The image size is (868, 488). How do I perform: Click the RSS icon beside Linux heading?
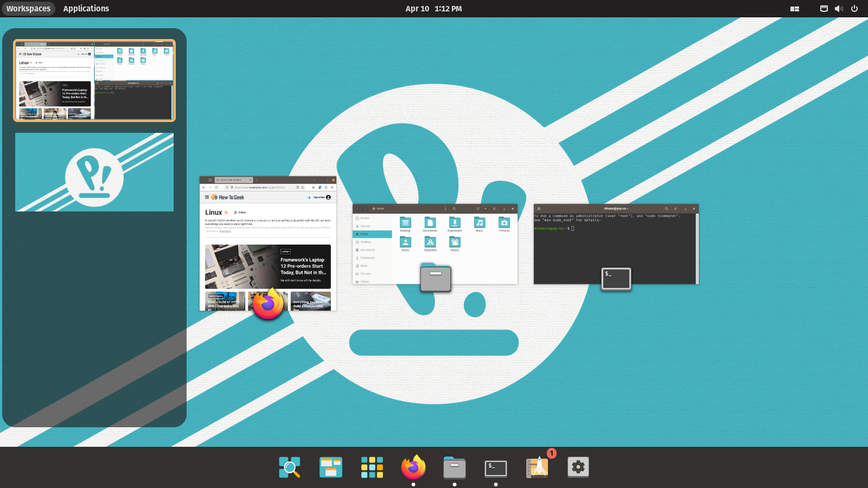[226, 213]
